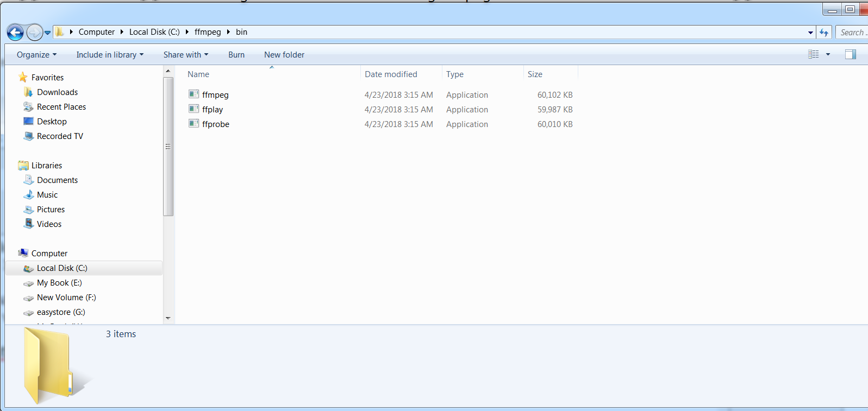Select bin in the address breadcrumb
This screenshot has width=868, height=411.
tap(241, 32)
